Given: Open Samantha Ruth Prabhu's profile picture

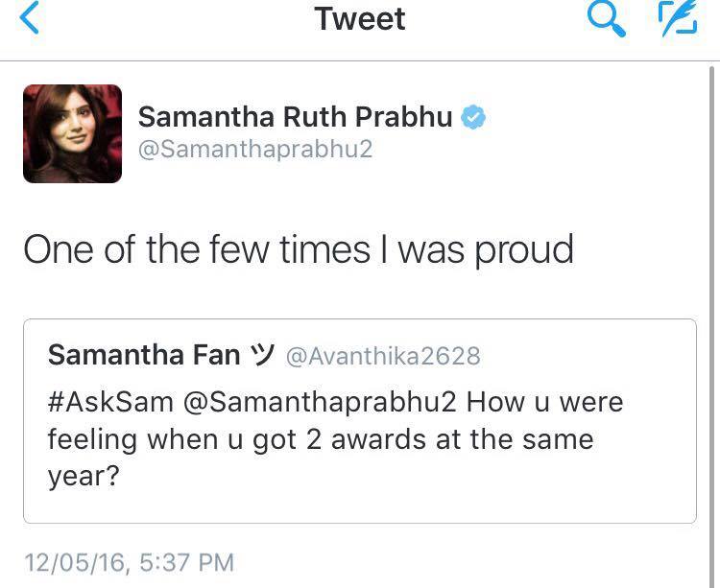Looking at the screenshot, I should (x=72, y=133).
